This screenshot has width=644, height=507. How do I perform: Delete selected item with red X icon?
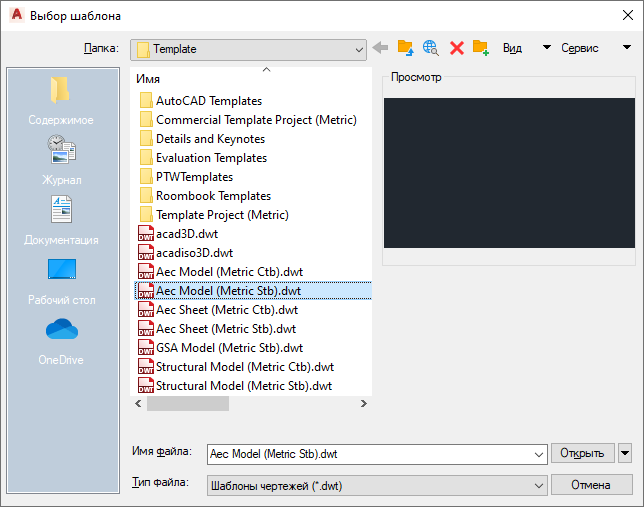(457, 48)
